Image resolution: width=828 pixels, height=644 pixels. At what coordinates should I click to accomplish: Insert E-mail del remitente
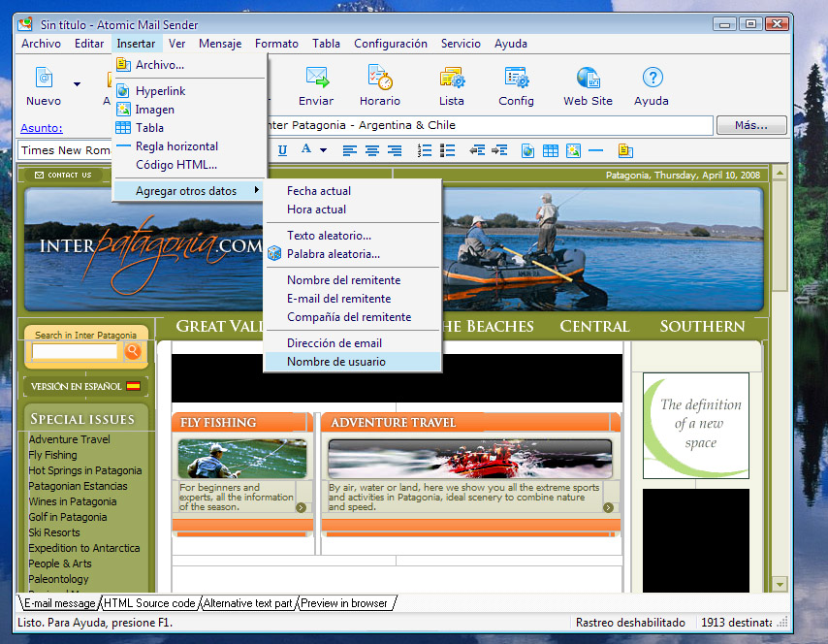(x=352, y=299)
